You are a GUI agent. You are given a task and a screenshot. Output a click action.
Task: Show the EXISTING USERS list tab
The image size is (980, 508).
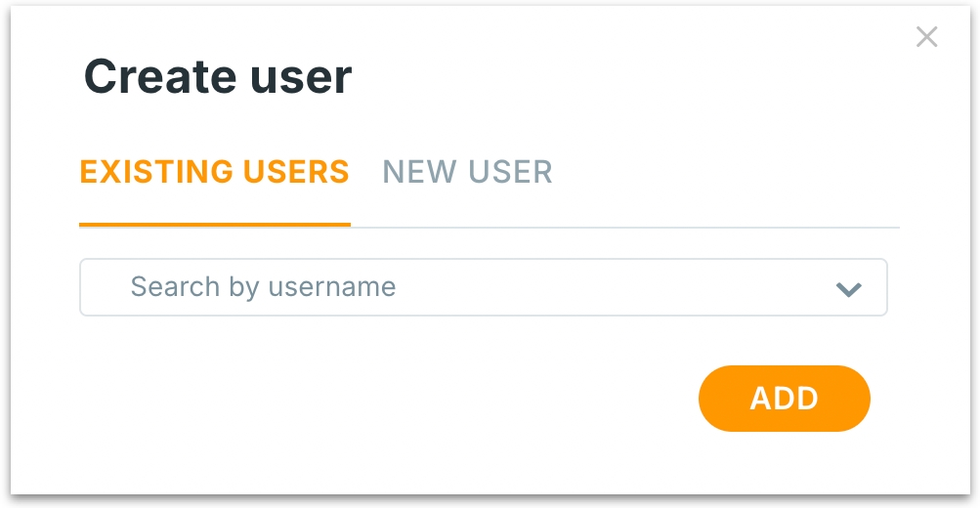point(214,173)
